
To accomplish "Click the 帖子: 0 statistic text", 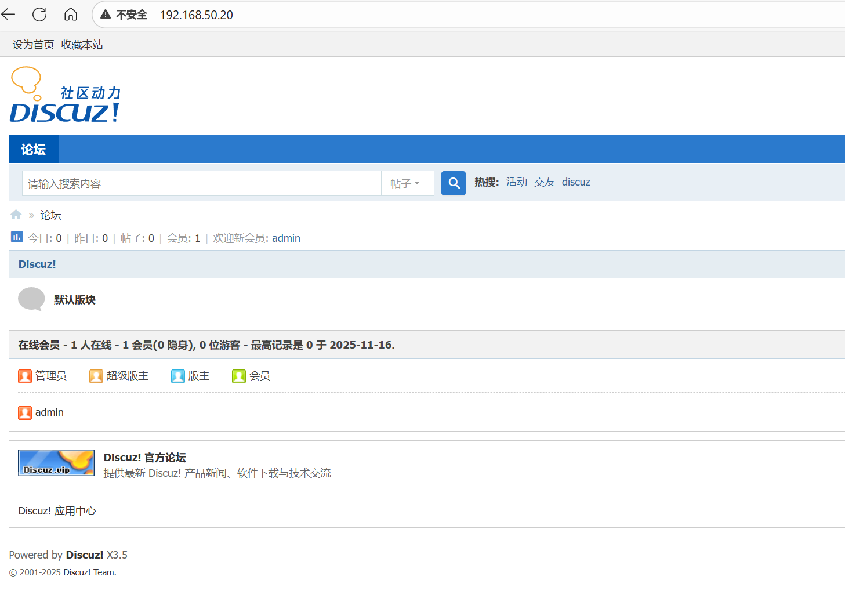I will (137, 238).
